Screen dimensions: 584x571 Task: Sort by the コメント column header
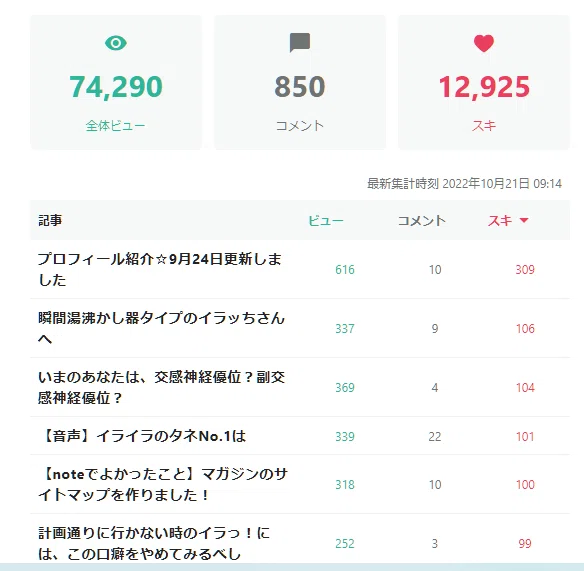coord(421,221)
